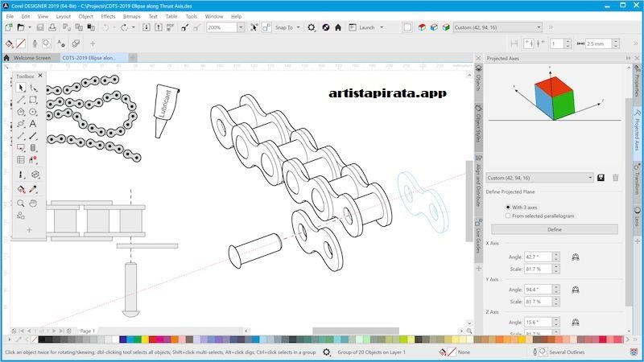Click the Open folder icon
The image size is (644, 362).
tap(21, 27)
